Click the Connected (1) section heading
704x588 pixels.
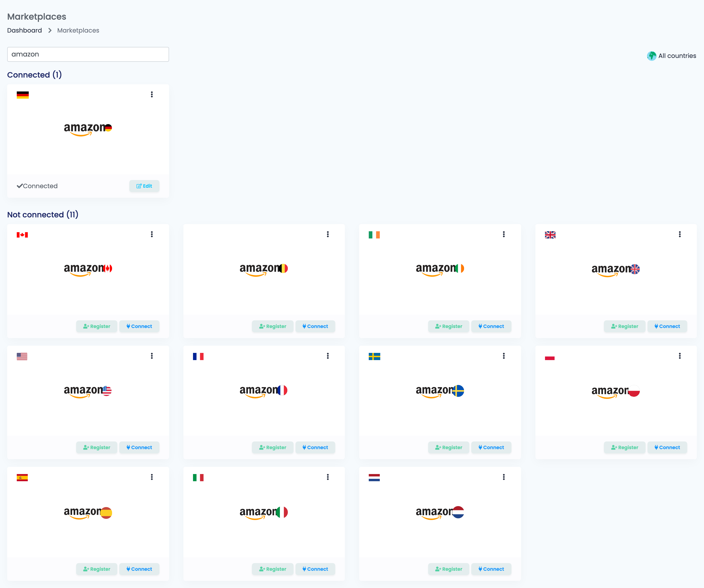(x=34, y=75)
